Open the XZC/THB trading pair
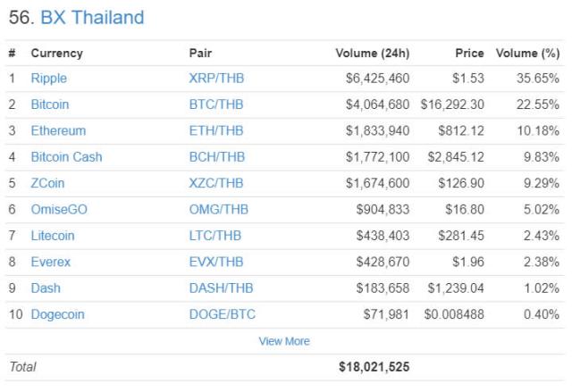This screenshot has width=572, height=392. [x=216, y=183]
